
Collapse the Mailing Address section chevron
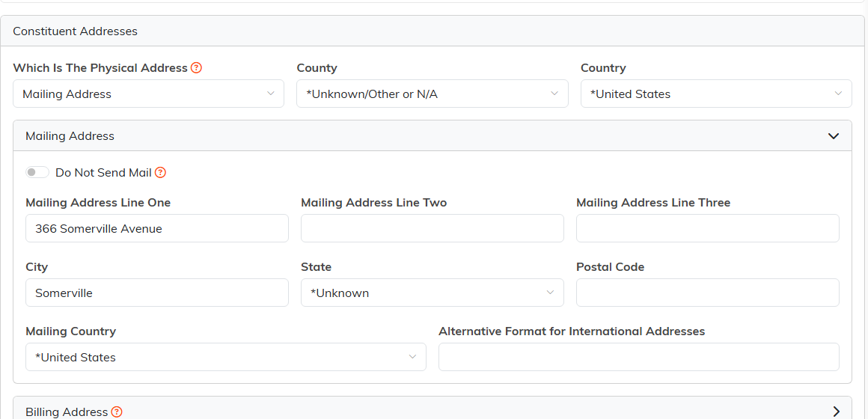(834, 135)
